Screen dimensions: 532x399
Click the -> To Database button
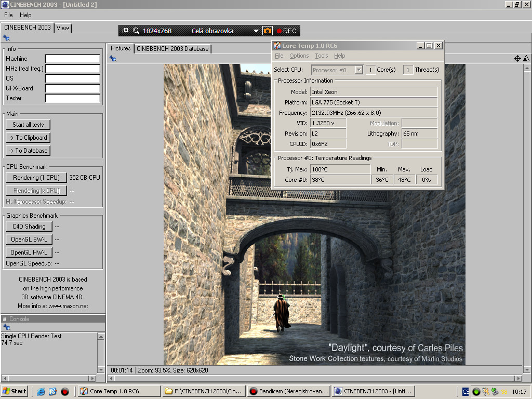(28, 150)
